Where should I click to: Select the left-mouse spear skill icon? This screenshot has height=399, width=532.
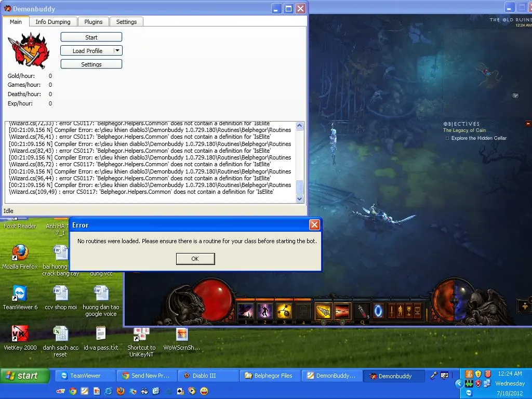coord(323,311)
